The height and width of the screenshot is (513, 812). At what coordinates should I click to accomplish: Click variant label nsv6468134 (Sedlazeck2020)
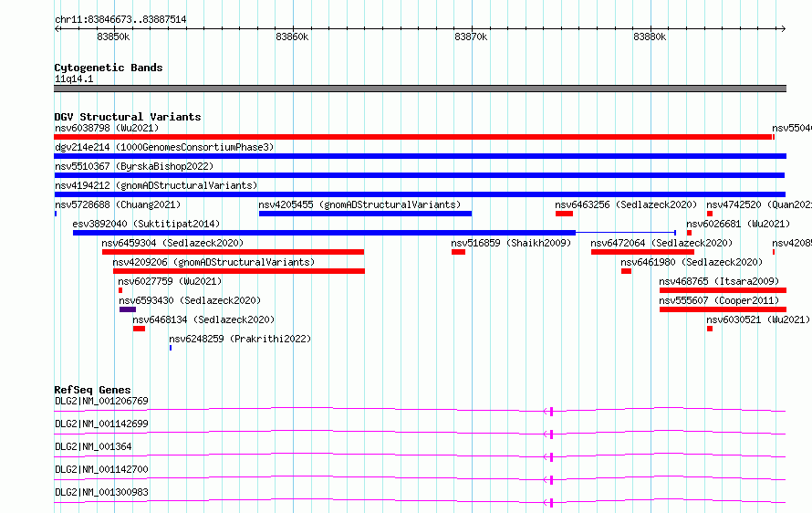pyautogui.click(x=203, y=319)
